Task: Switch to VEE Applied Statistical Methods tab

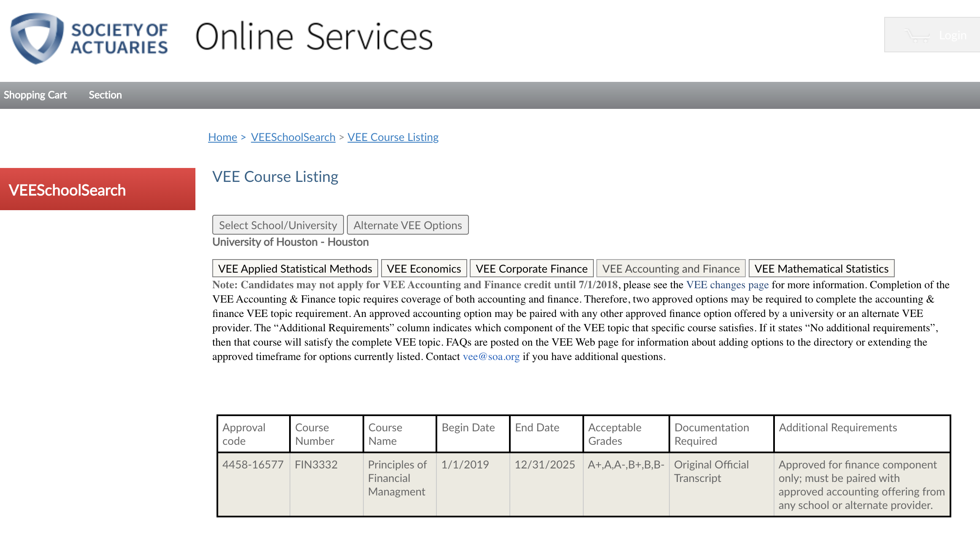Action: click(x=295, y=268)
